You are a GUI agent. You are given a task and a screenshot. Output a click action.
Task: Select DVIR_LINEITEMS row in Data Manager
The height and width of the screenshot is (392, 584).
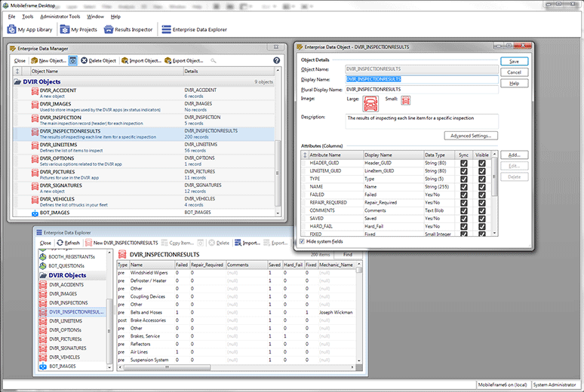144,148
